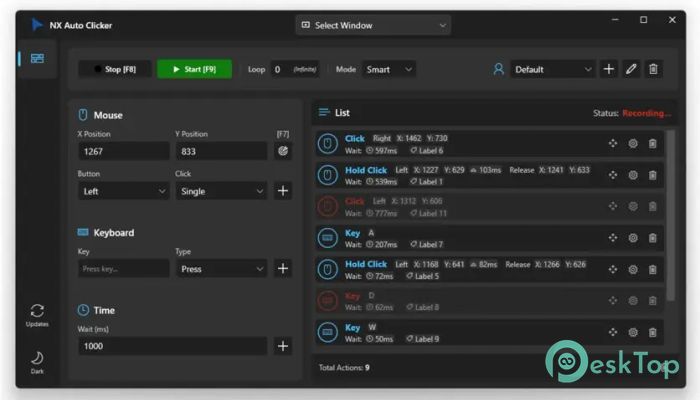The height and width of the screenshot is (400, 700).
Task: Toggle the Label 5 Hold Click mouse icon
Action: pyautogui.click(x=327, y=270)
